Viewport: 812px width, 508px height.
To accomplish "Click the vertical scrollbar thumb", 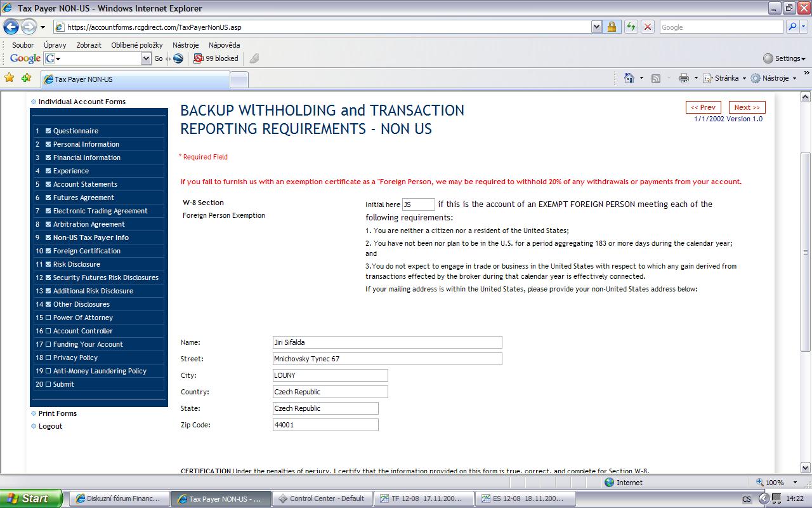I will (806, 252).
